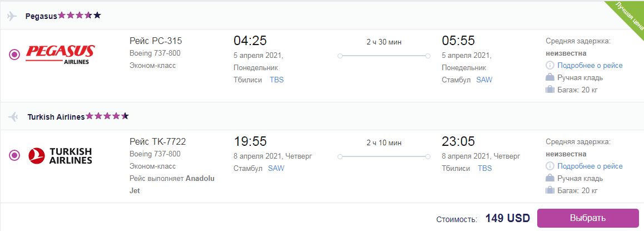Click the info icon in Turkish Airlines row
Viewport: 644px width, 231px height.
550,166
